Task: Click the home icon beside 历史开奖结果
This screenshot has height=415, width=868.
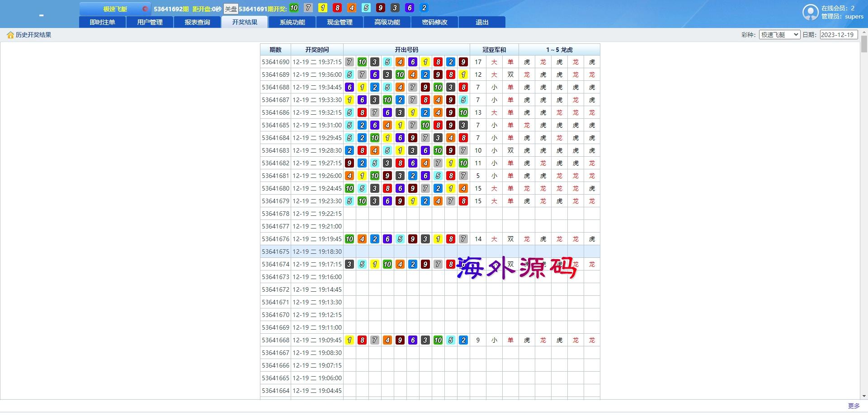Action: [x=10, y=35]
